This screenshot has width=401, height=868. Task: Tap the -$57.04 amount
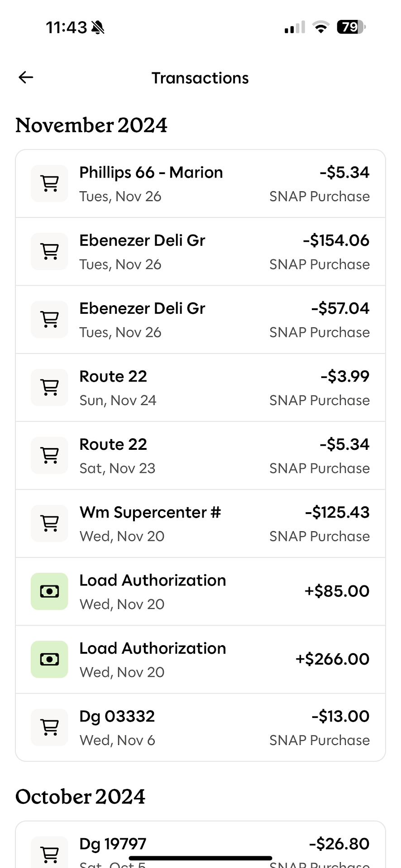(x=340, y=309)
